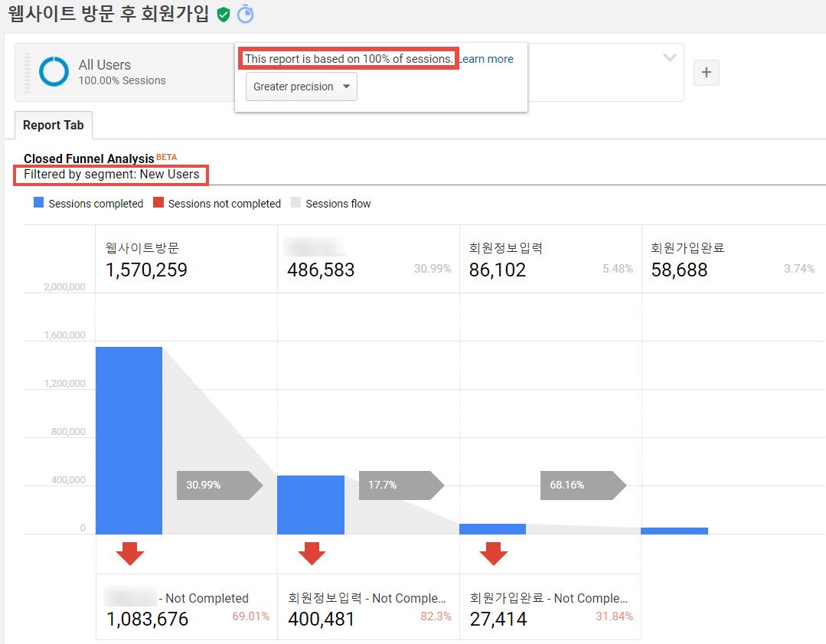Click the 3.74% conversion percentage
Viewport: 826px width, 644px height.
[x=799, y=269]
